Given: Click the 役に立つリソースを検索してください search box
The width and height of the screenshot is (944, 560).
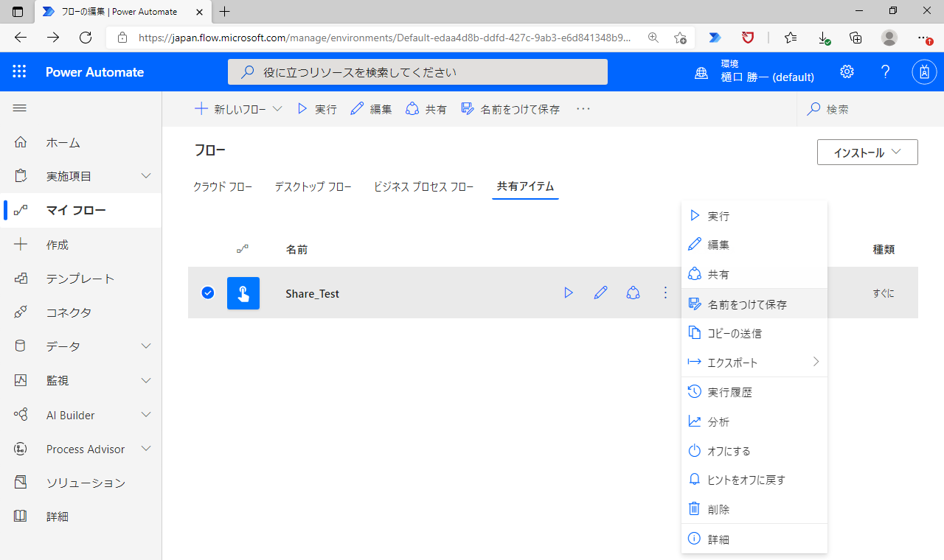Looking at the screenshot, I should coord(417,72).
